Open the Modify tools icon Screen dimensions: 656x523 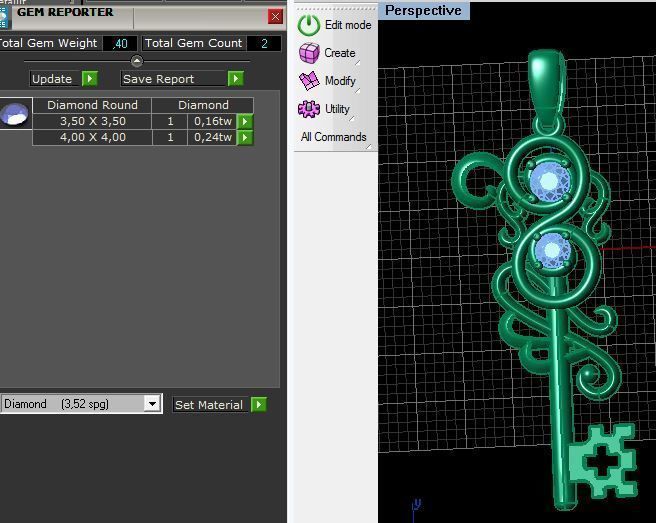click(309, 81)
